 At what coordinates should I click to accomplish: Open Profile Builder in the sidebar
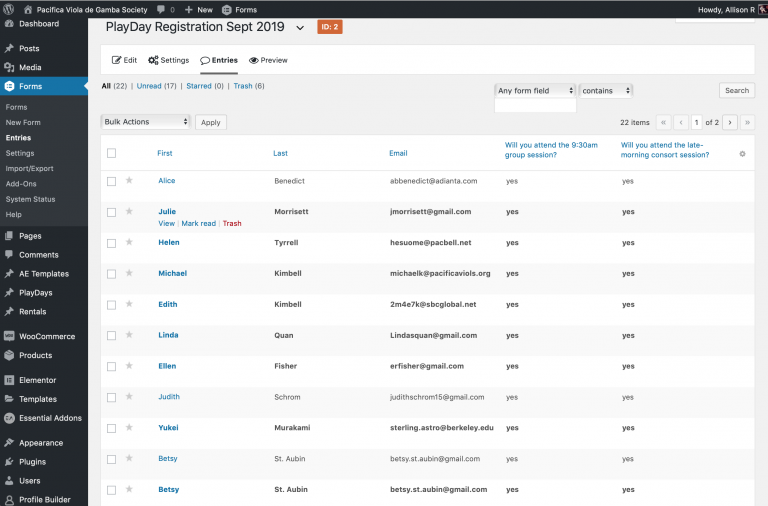[44, 500]
